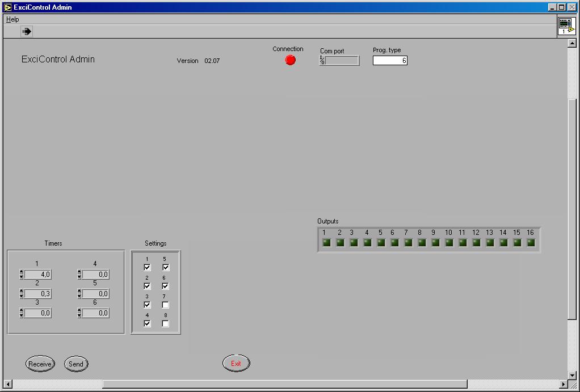
Task: Click Timer 1 value field 4,0
Action: [x=37, y=275]
